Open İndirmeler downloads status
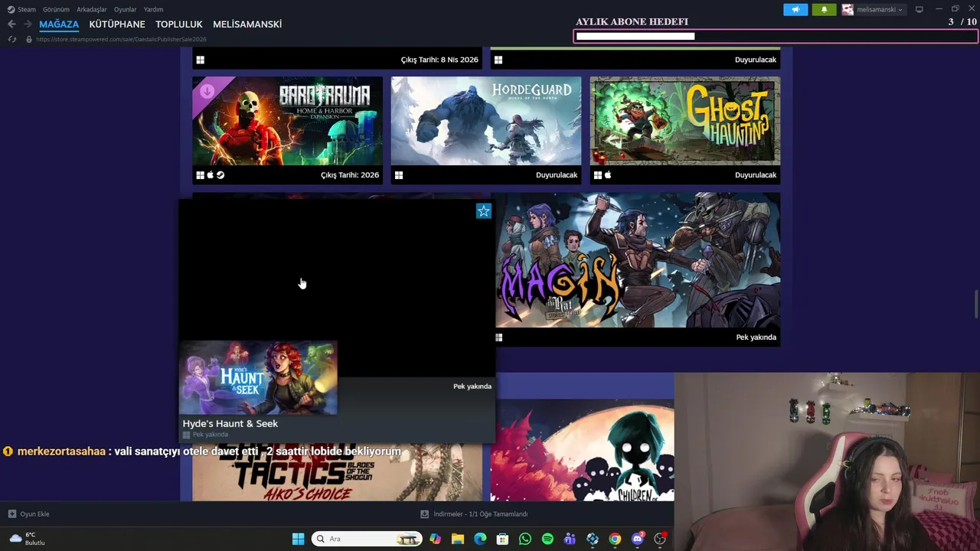The height and width of the screenshot is (551, 980). (x=475, y=514)
